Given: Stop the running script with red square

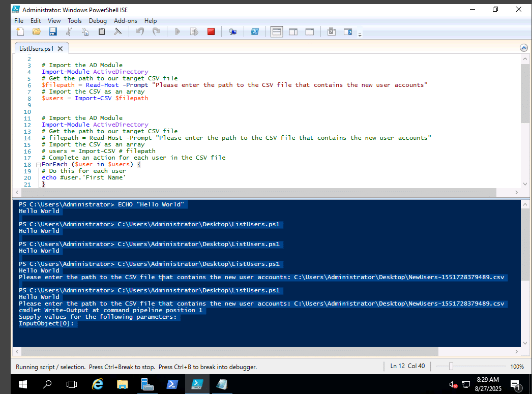Looking at the screenshot, I should [x=211, y=32].
